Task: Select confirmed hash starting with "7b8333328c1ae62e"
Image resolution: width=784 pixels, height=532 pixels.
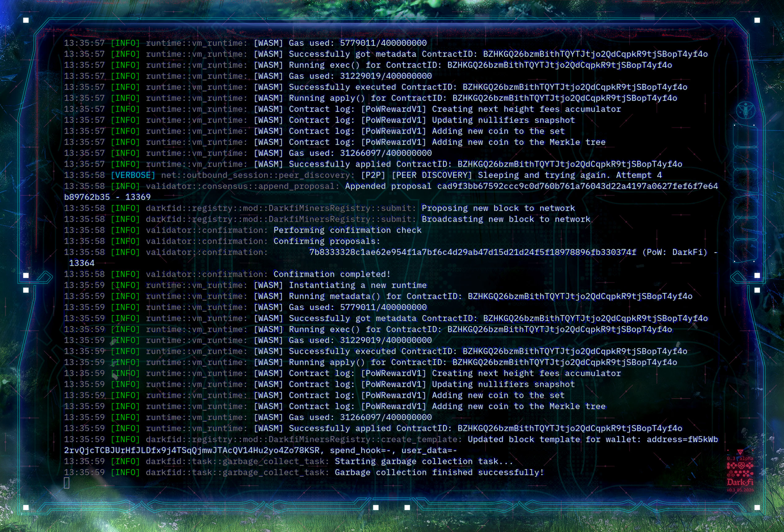Action: coord(472,252)
